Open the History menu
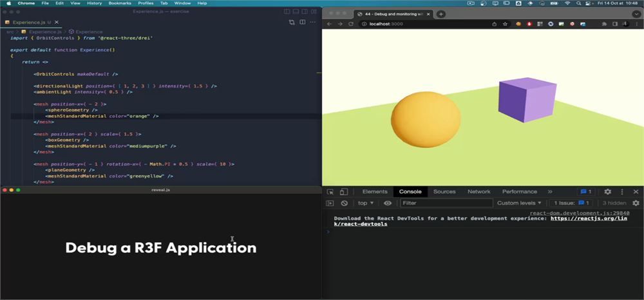 coord(95,3)
